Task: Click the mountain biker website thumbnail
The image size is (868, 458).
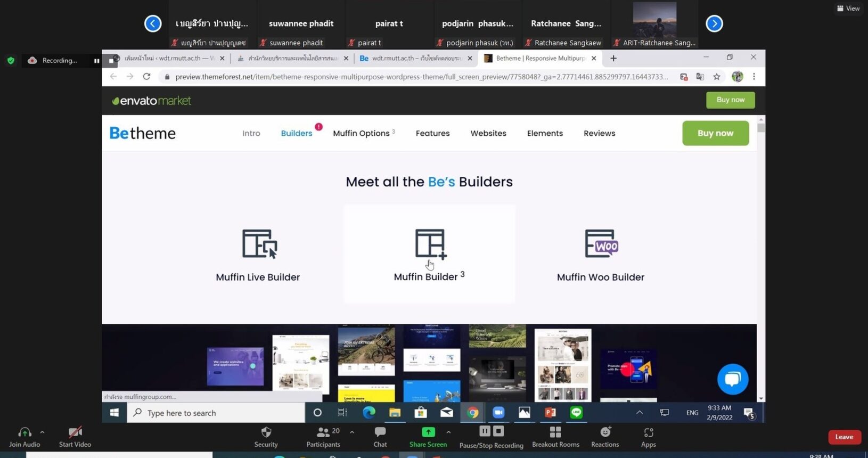Action: click(366, 351)
